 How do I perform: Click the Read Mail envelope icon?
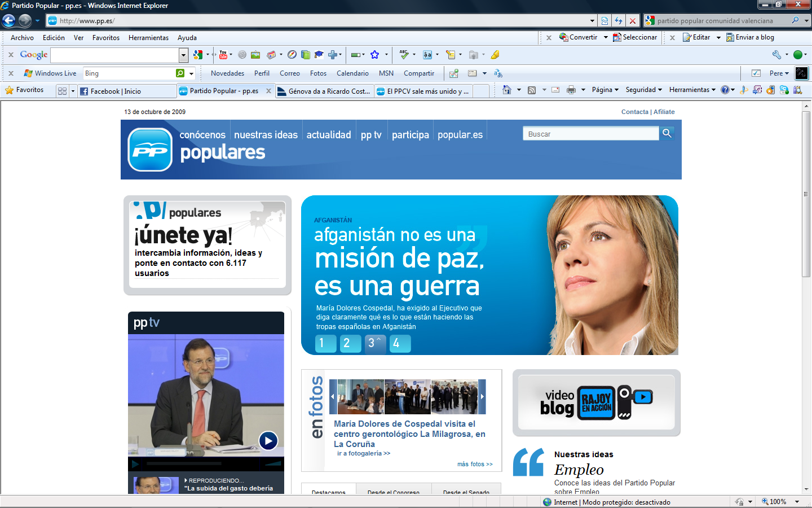[555, 90]
